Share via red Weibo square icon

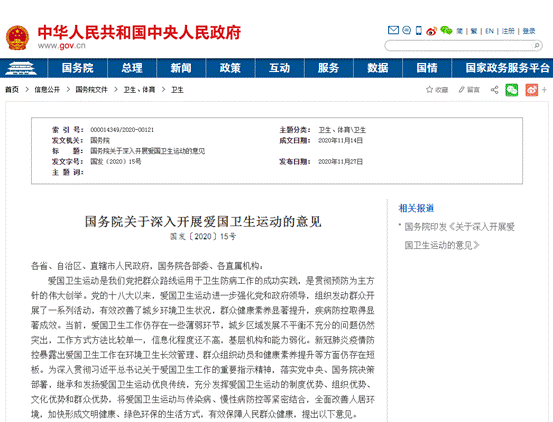pyautogui.click(x=531, y=90)
